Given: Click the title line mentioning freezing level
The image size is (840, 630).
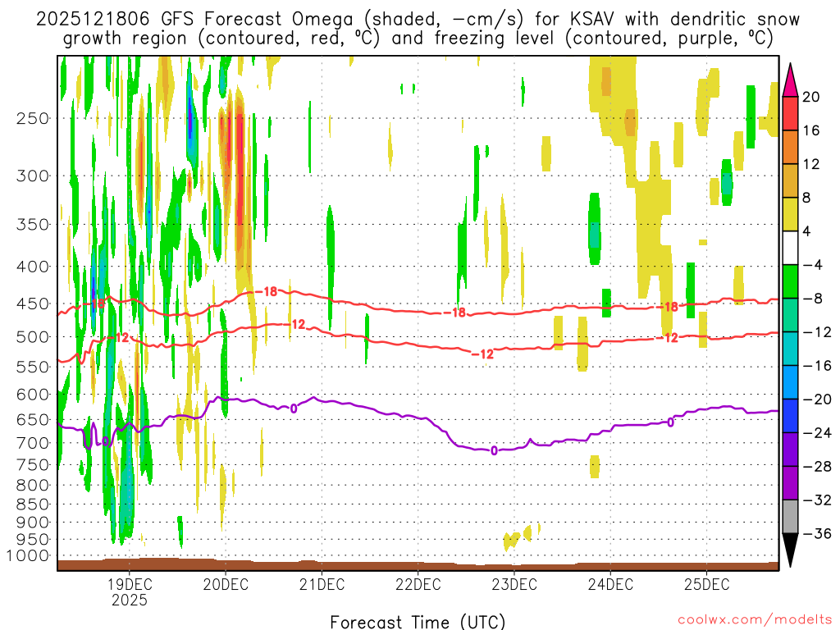Looking at the screenshot, I should pyautogui.click(x=418, y=39).
